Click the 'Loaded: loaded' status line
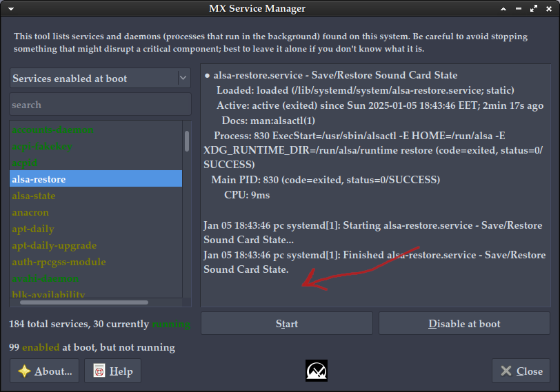 365,90
